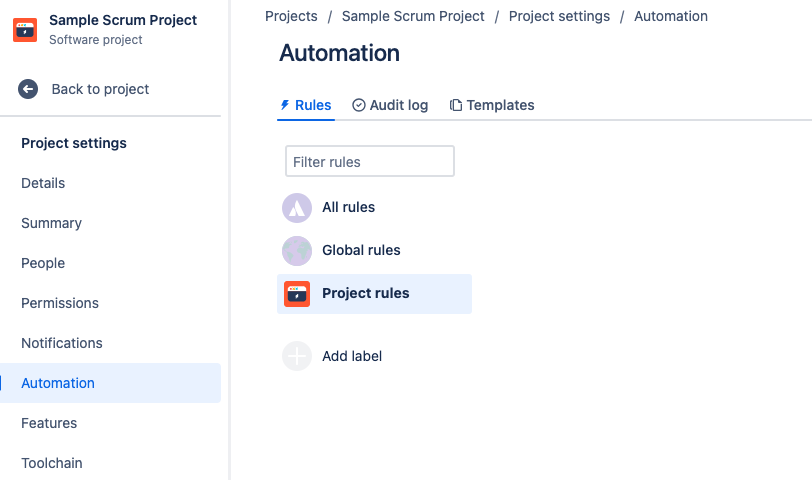The image size is (812, 480).
Task: Click the Global rules globe icon
Action: 297,250
